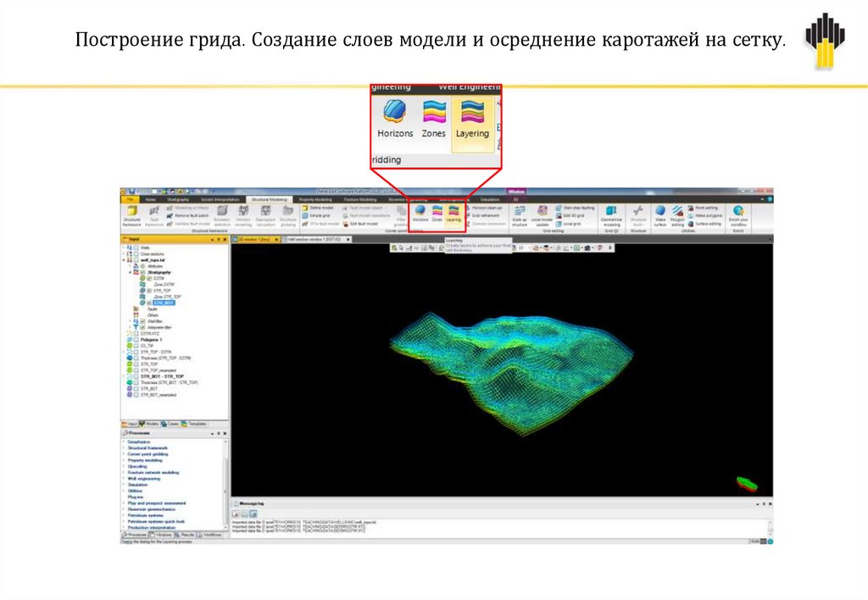
Task: Expand Utilities in Processes pane
Action: coord(124,491)
